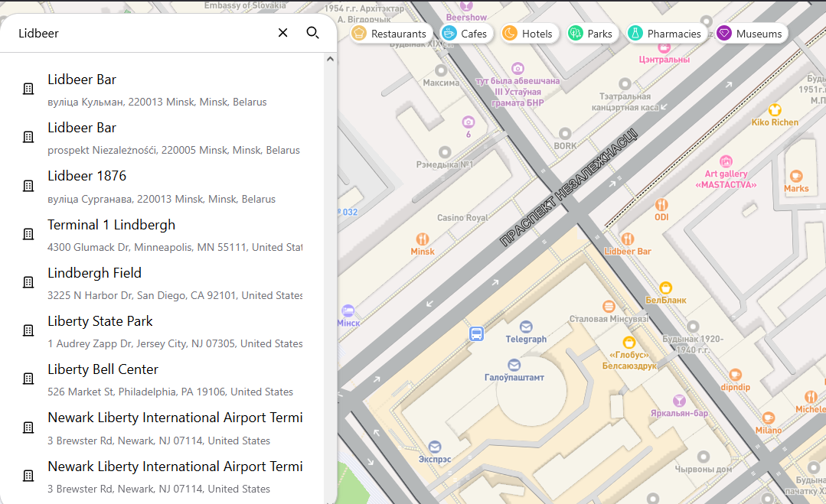Click the results list scroll-up arrow

[x=331, y=59]
